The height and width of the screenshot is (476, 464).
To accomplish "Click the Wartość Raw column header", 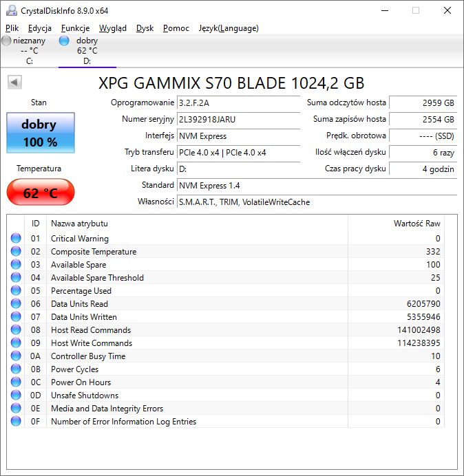I will 397,224.
